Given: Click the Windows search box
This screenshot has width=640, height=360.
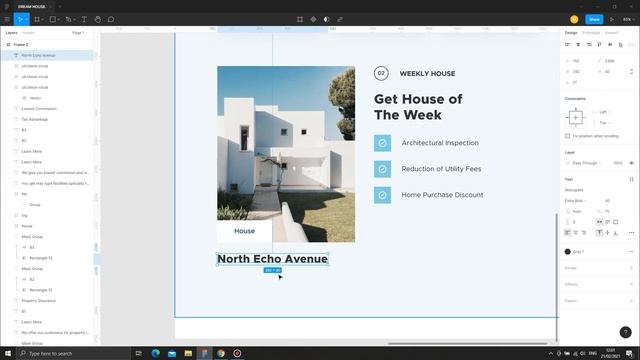Looking at the screenshot, I should tap(73, 353).
